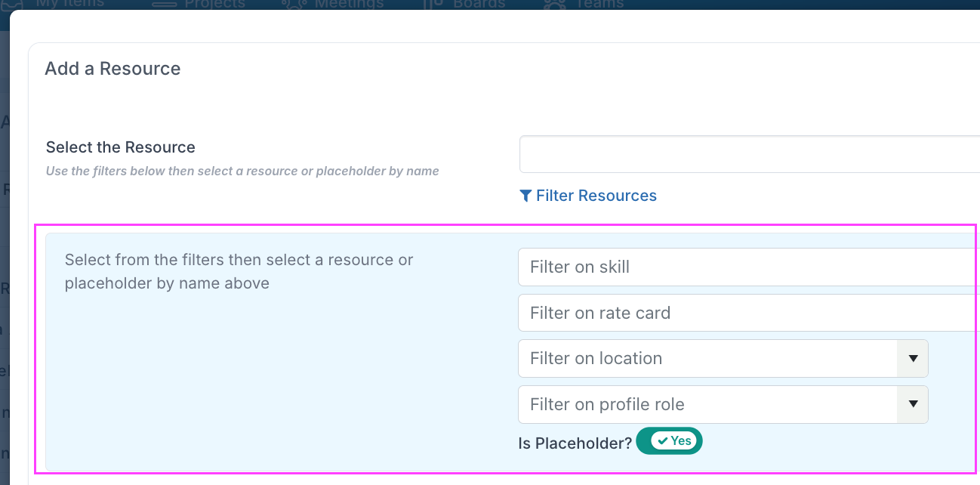The height and width of the screenshot is (485, 980).
Task: Open the Teams navigation link
Action: (599, 4)
